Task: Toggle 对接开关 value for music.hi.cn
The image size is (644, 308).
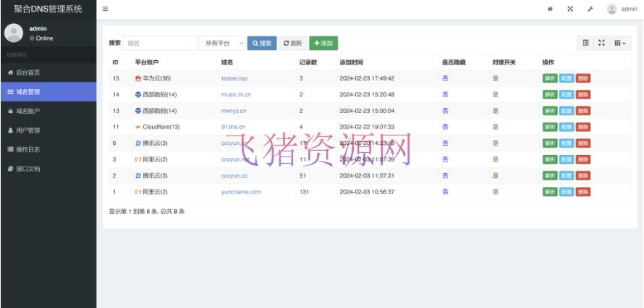Action: 496,95
